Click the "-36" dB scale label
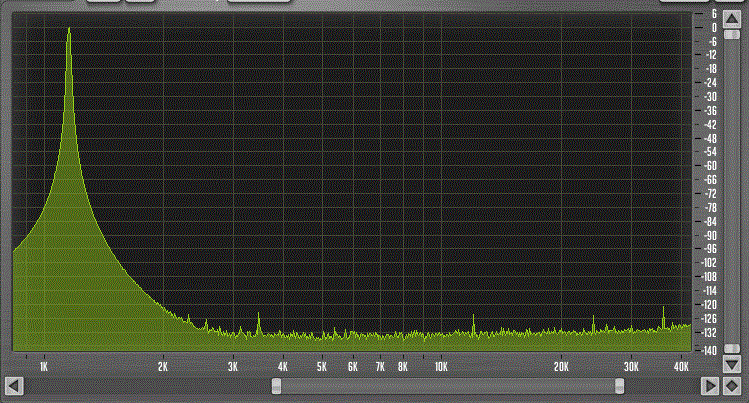 (711, 110)
